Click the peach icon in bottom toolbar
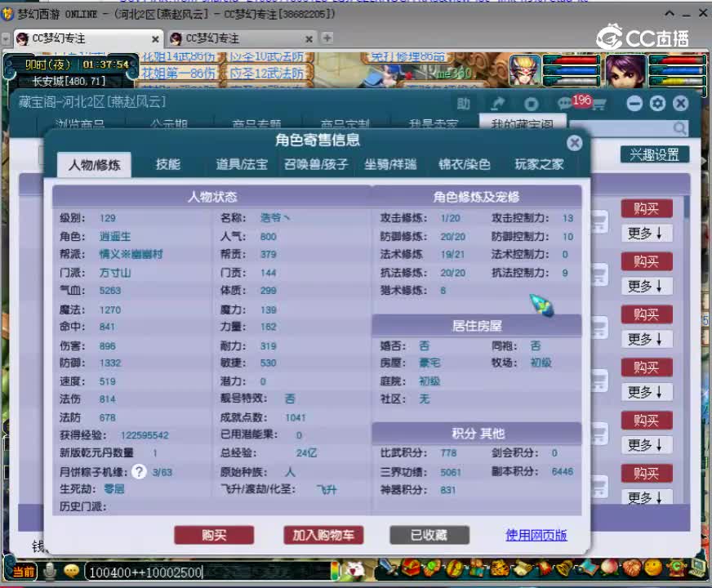This screenshot has height=588, width=712. (609, 568)
